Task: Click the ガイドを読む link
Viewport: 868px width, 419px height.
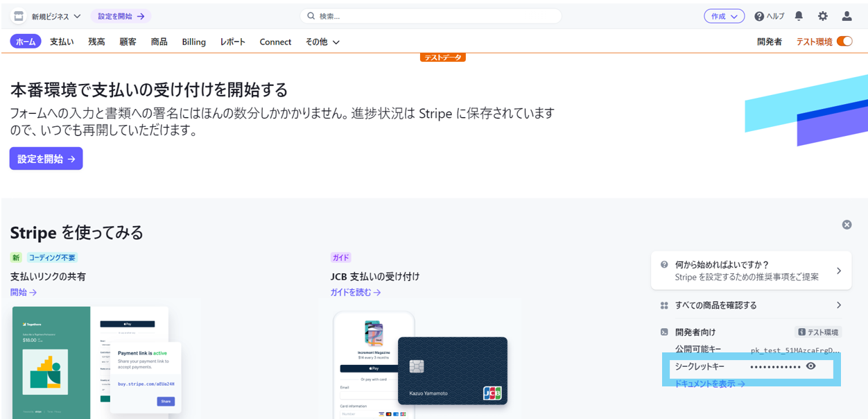Action: tap(356, 292)
